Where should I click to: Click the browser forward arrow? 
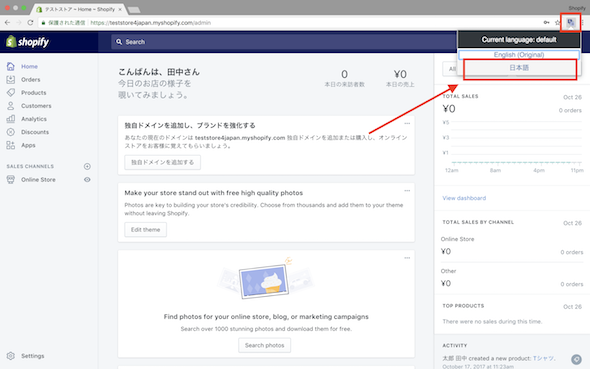[19, 23]
